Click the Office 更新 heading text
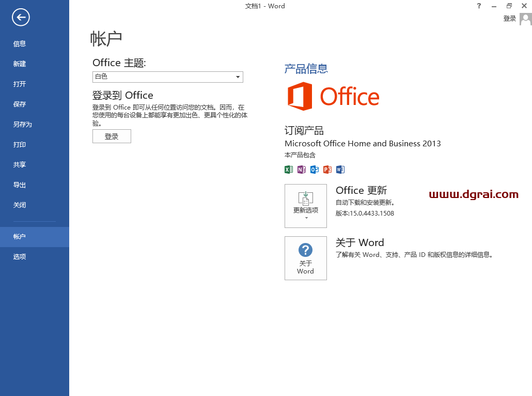Image resolution: width=532 pixels, height=396 pixels. point(362,190)
